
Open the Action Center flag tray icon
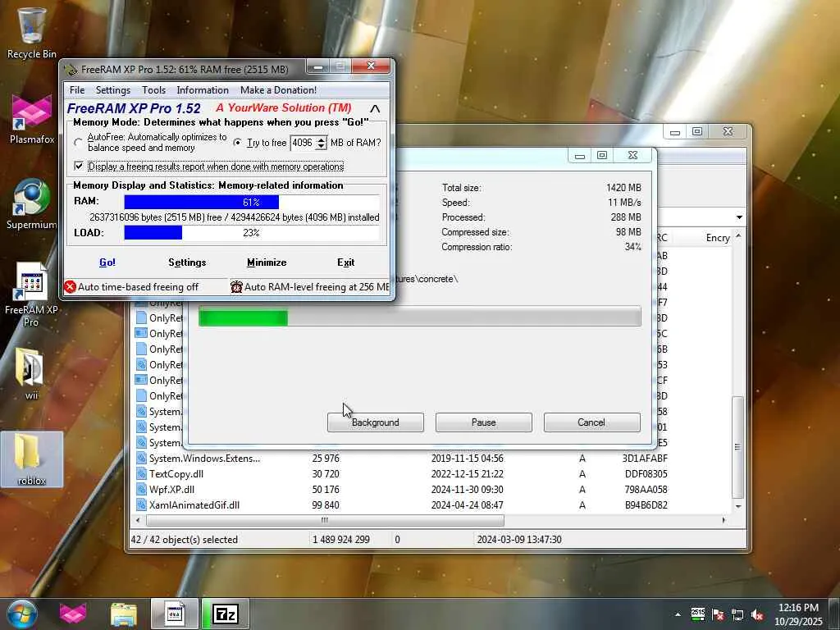tap(718, 614)
